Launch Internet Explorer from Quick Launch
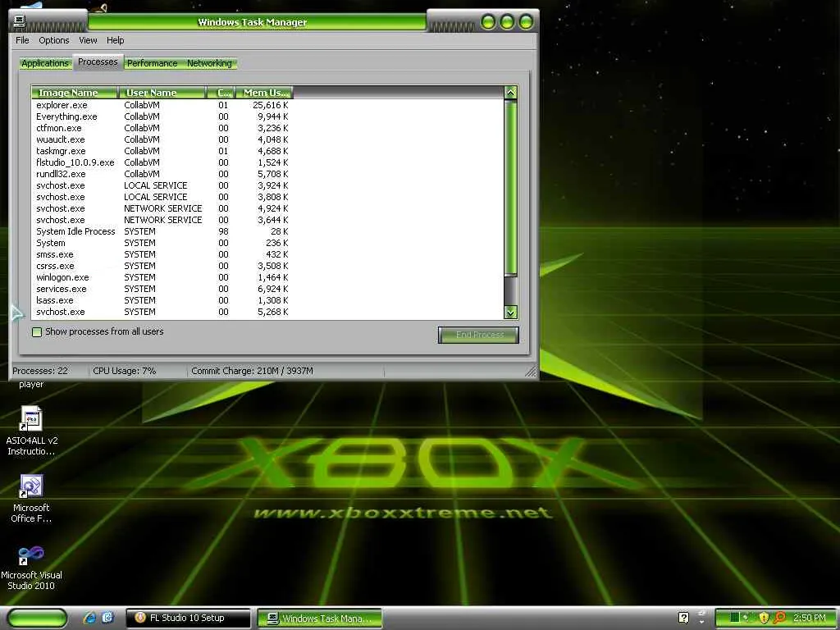The height and width of the screenshot is (630, 840). 89,618
